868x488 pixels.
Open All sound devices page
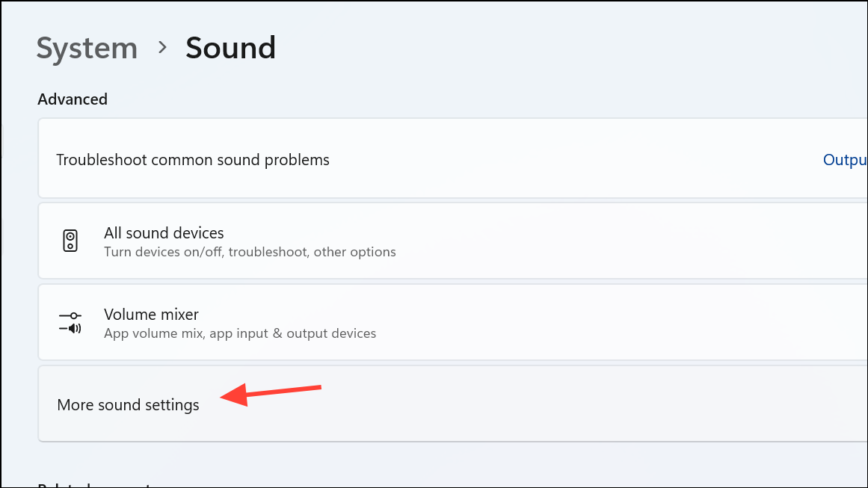point(164,233)
